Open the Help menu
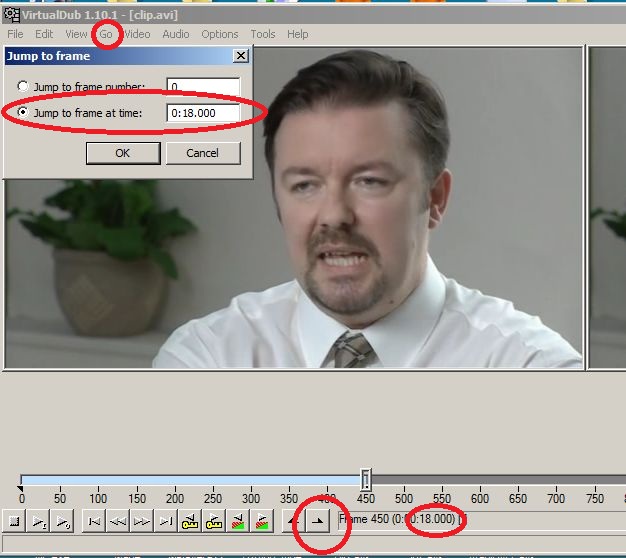 tap(297, 34)
